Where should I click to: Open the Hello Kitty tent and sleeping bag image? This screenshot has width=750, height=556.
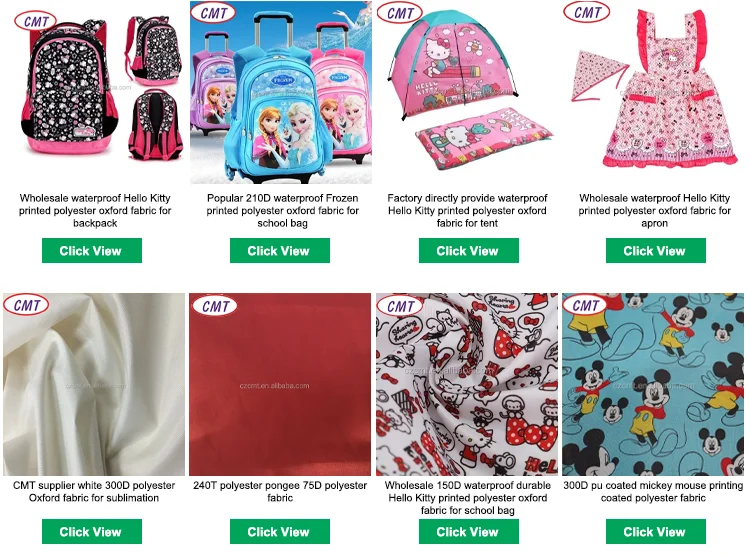click(x=467, y=92)
